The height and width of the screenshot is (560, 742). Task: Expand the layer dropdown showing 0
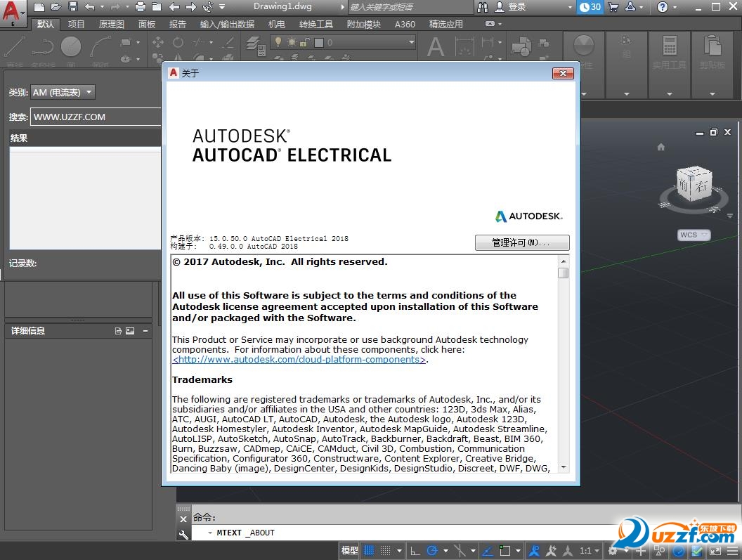point(411,43)
